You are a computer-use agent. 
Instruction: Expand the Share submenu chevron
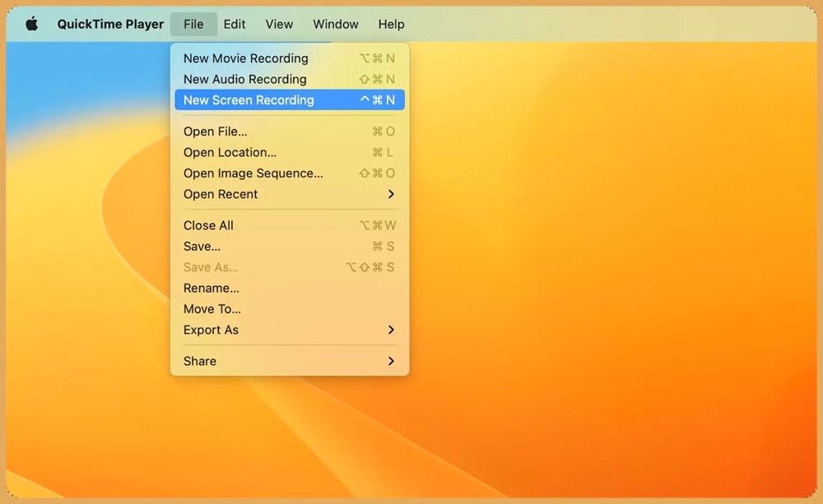tap(391, 361)
